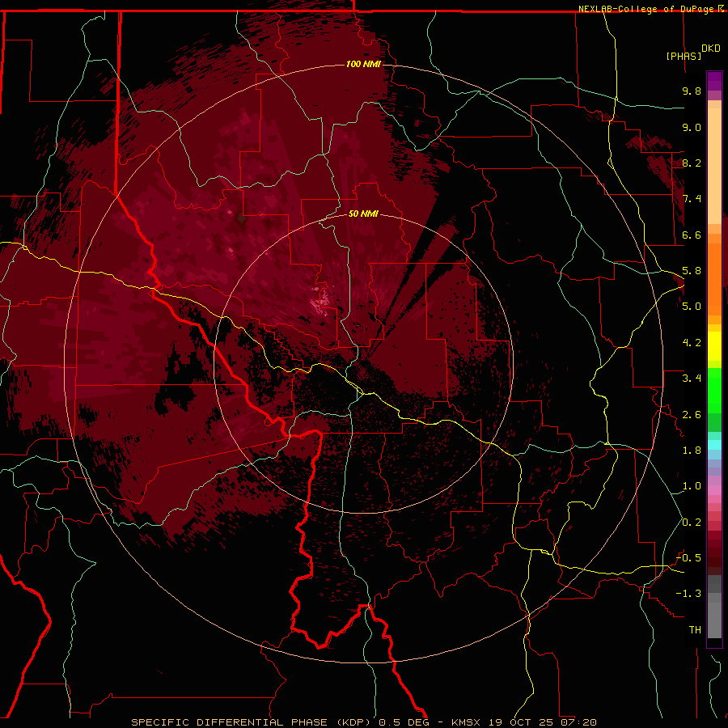This screenshot has width=728, height=728.
Task: Click the 0.2 scale value
Action: [x=692, y=523]
